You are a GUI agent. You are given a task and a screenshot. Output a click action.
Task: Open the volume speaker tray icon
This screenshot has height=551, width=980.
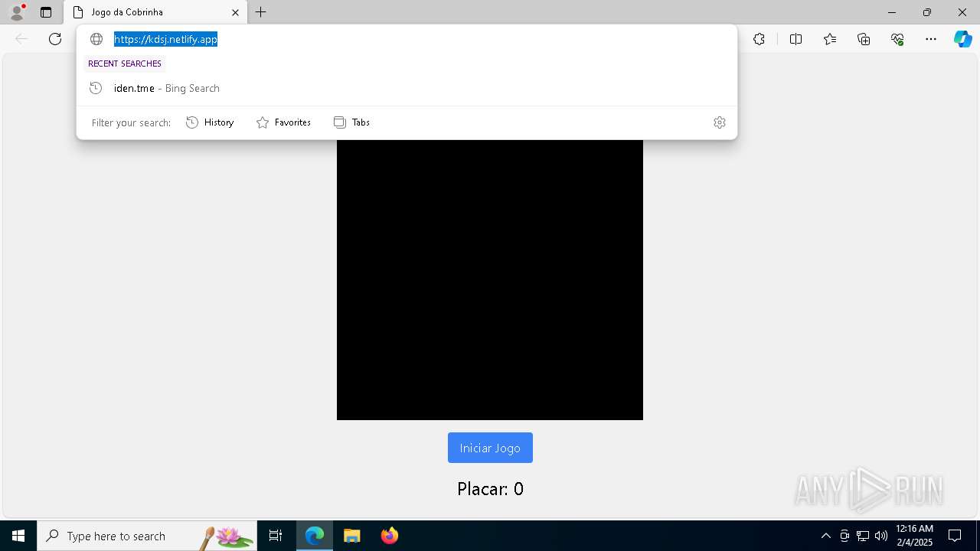point(881,536)
